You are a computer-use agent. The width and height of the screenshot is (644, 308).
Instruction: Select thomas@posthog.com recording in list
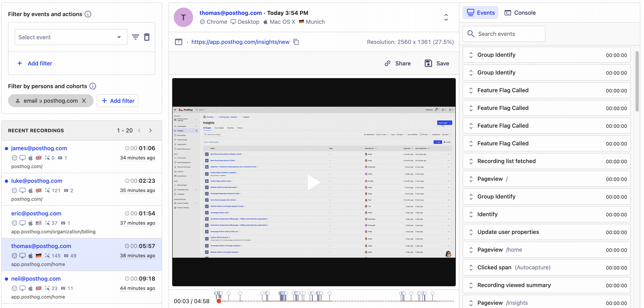81,254
